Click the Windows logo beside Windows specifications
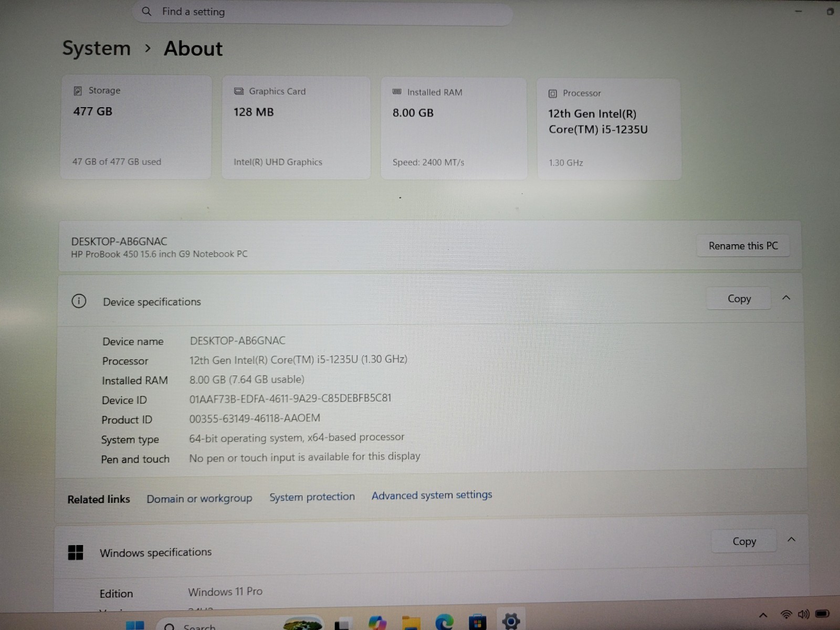Screen dimensions: 840x630 point(76,552)
